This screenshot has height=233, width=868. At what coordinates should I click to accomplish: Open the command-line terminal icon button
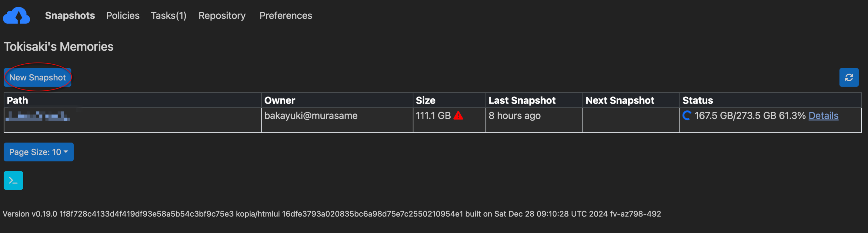click(x=13, y=181)
